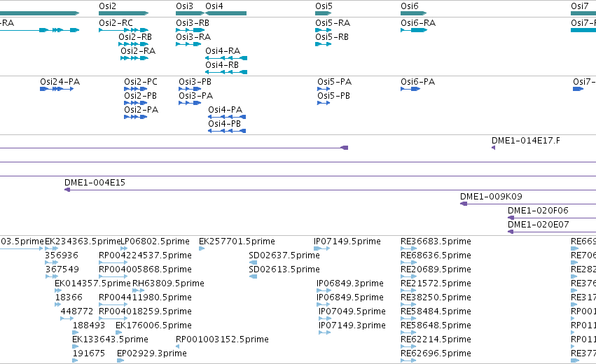Click the Osi2 gene label
This screenshot has height=364, width=596.
(x=108, y=6)
